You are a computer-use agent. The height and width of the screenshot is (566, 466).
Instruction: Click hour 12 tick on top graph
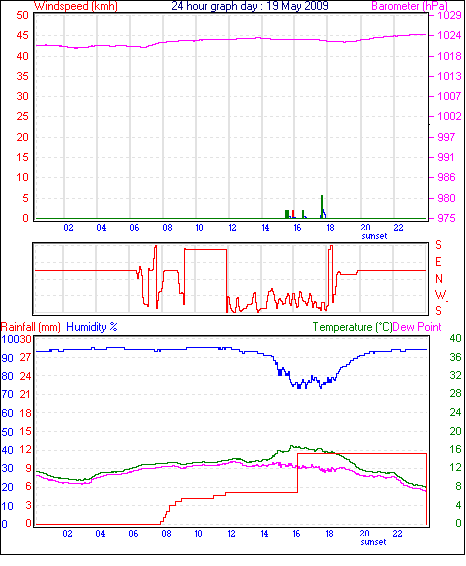pos(232,228)
